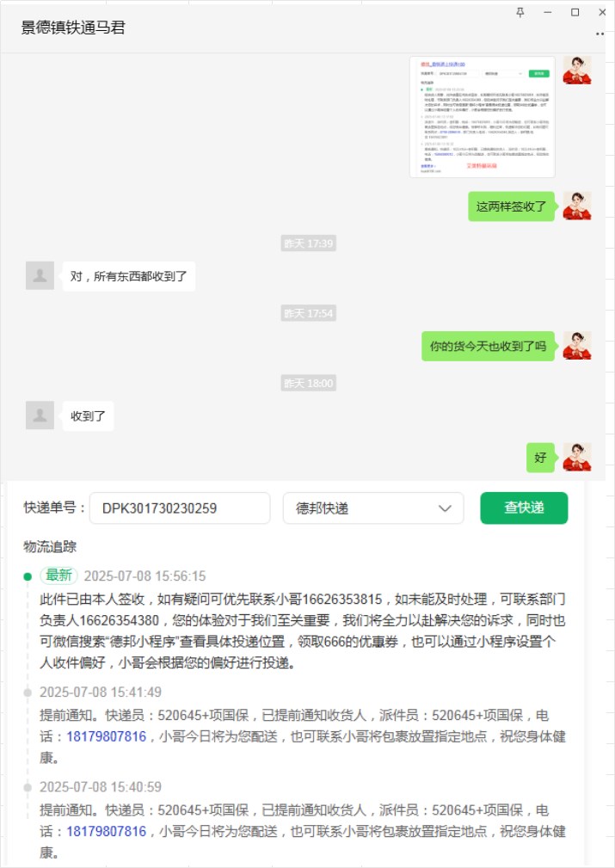
Task: Click the gray contact avatar beside 收到了
Action: pyautogui.click(x=40, y=416)
